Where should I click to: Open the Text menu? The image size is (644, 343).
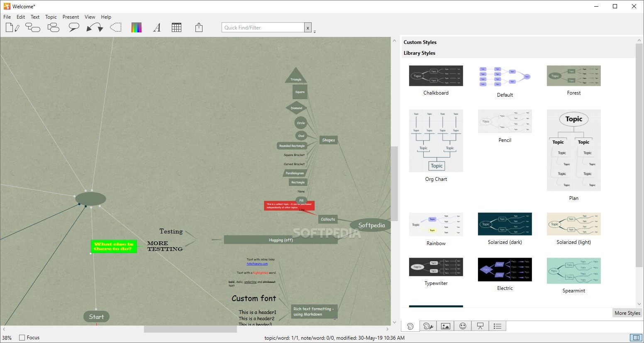point(35,17)
